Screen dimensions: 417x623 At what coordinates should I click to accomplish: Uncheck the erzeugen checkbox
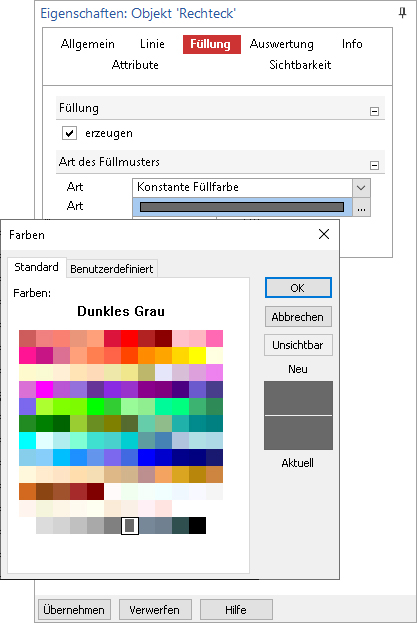[x=69, y=133]
